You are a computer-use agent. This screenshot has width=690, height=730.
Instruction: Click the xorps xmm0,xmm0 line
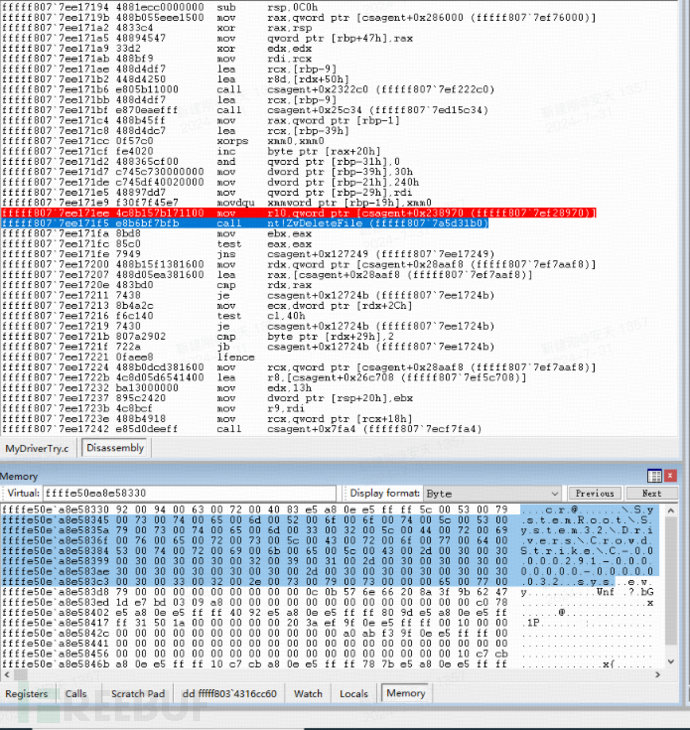162,141
